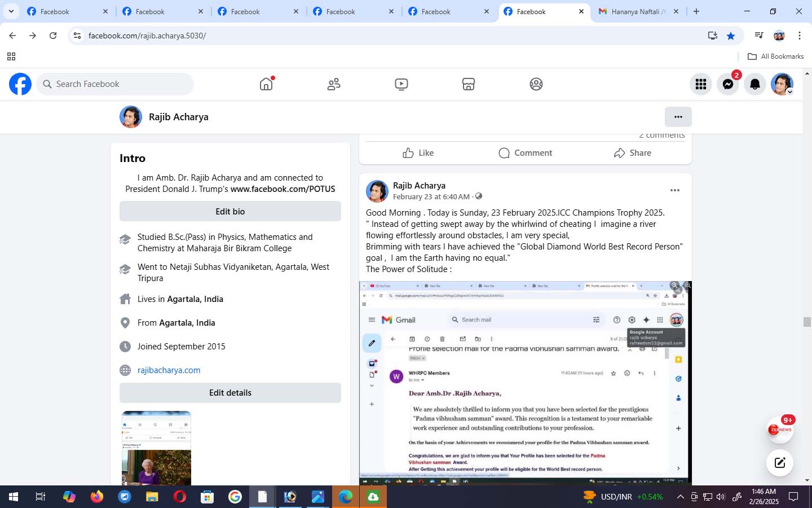Share the post above
The image size is (812, 508).
tap(633, 153)
